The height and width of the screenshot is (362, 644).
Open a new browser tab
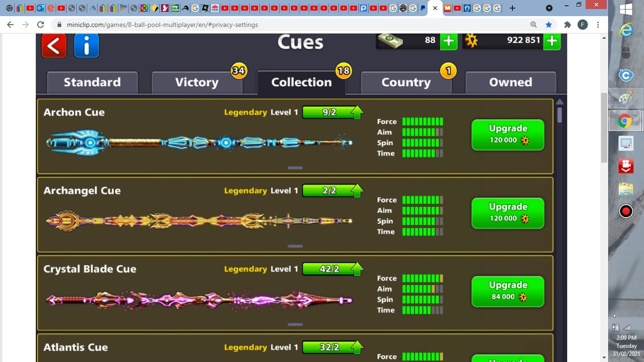pos(512,8)
